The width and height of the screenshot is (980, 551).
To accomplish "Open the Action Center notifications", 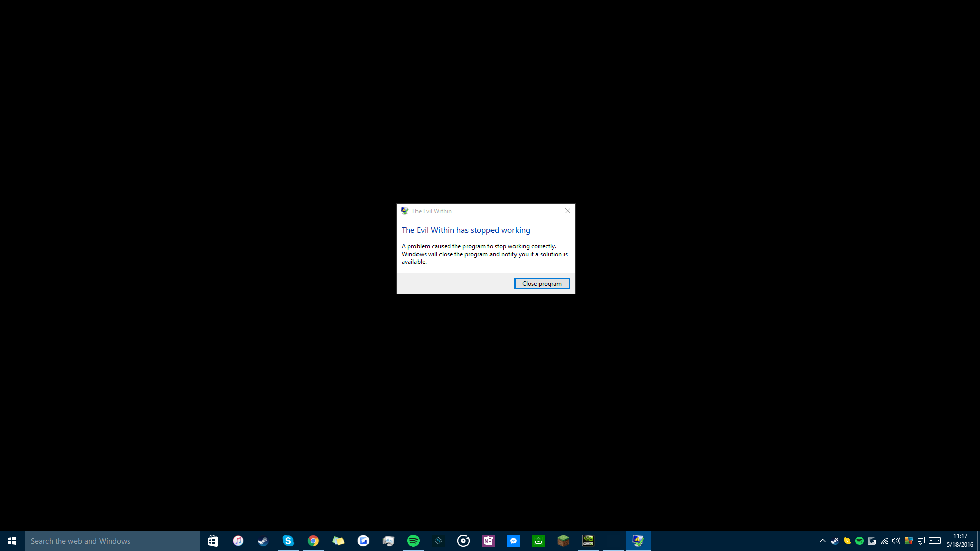I will [921, 541].
